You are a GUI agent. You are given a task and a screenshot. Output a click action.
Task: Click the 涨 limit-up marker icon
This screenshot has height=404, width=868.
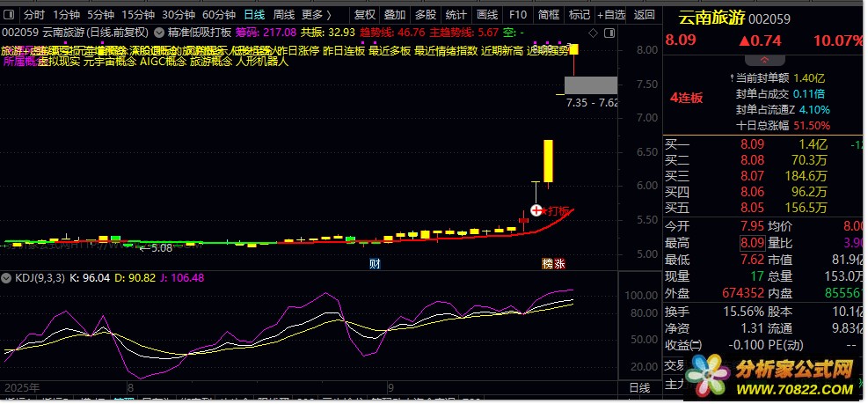click(559, 263)
